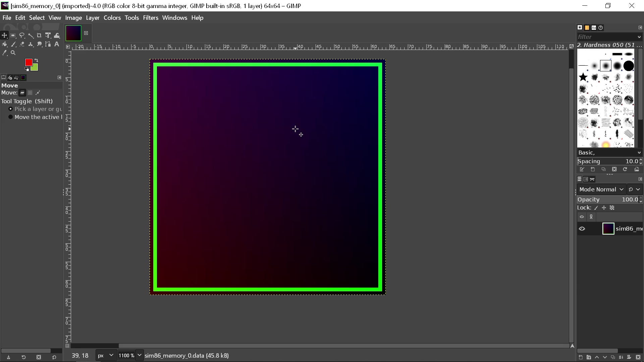Open the Filters menu
644x362 pixels.
pos(151,18)
